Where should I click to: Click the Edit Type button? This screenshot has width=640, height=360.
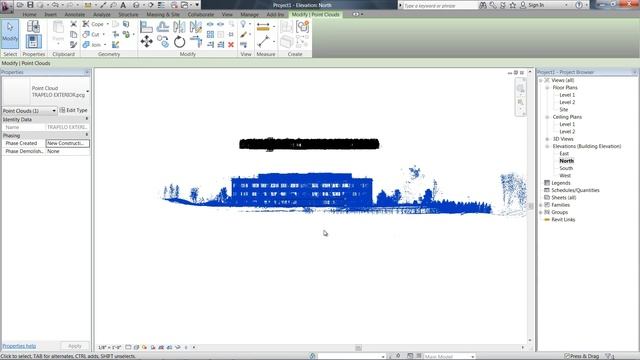click(x=73, y=110)
